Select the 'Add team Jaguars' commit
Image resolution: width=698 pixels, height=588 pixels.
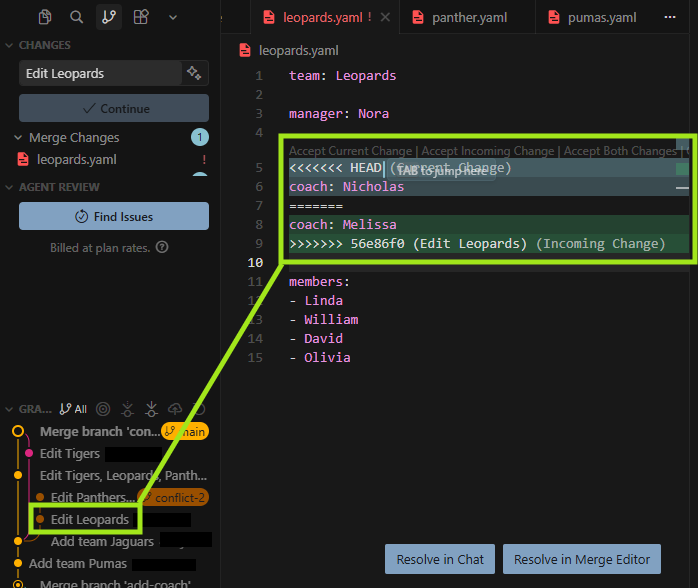pos(102,541)
